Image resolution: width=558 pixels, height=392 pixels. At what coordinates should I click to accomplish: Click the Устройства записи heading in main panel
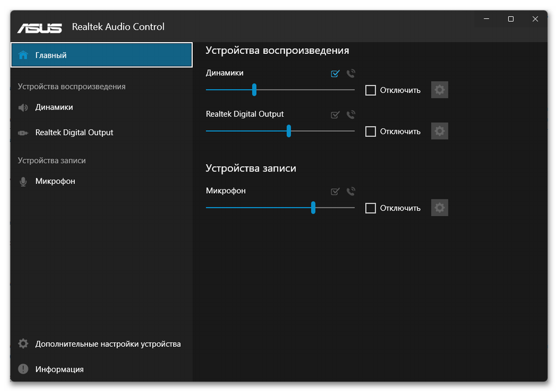(251, 168)
